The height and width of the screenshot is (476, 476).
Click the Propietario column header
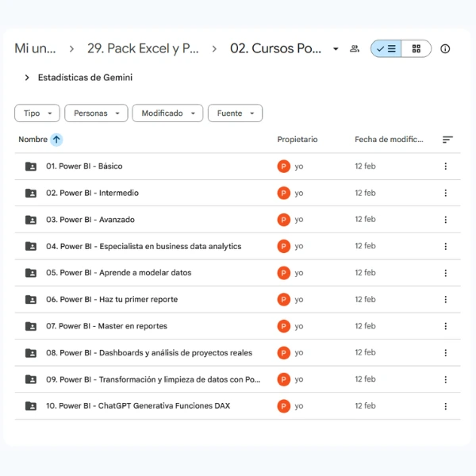[297, 140]
